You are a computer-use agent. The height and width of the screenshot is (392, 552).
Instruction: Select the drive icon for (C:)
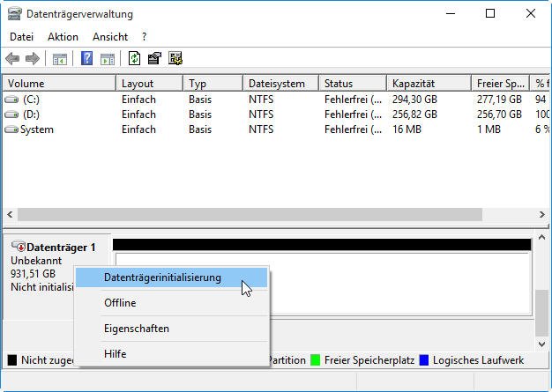[11, 100]
